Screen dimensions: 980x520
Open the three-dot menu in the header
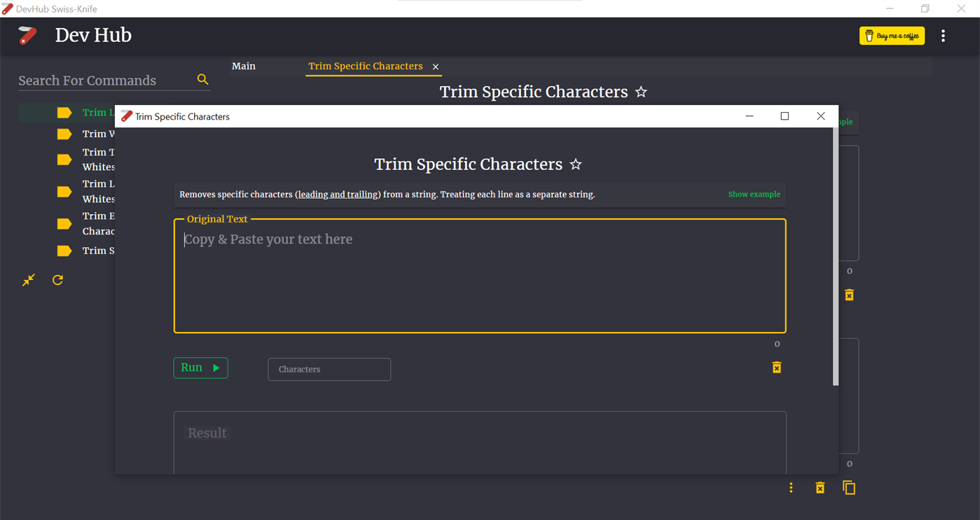tap(943, 36)
